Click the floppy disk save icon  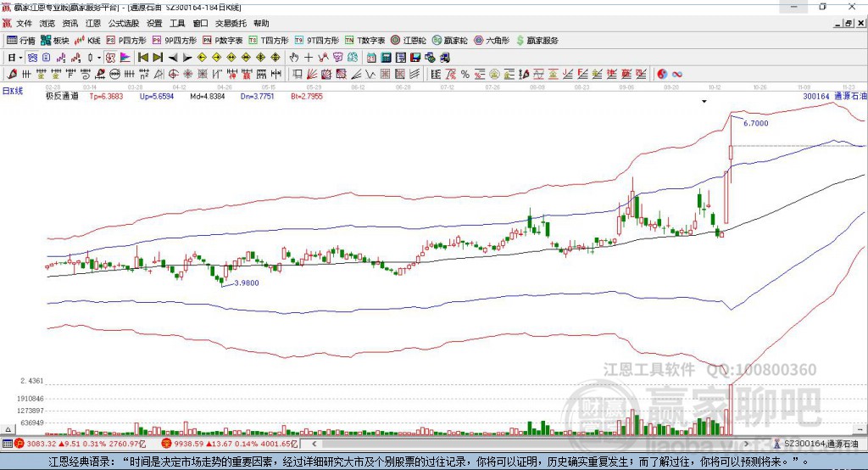tap(415, 58)
